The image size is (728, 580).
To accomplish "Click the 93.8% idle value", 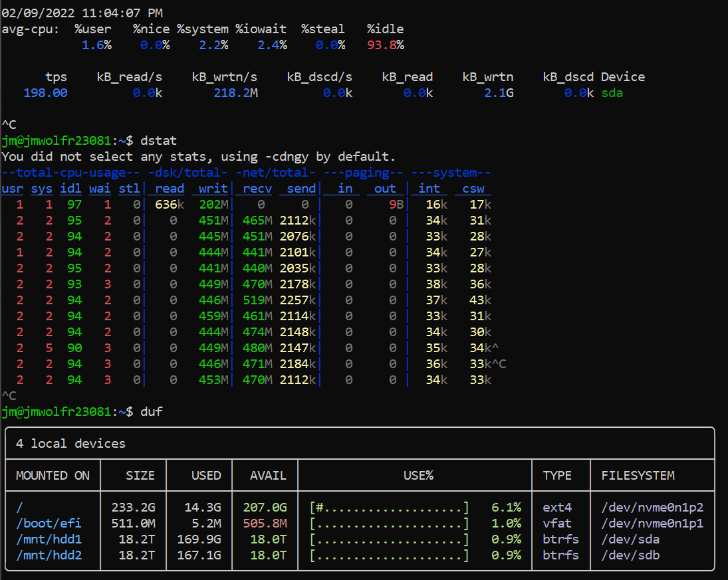I will tap(385, 45).
